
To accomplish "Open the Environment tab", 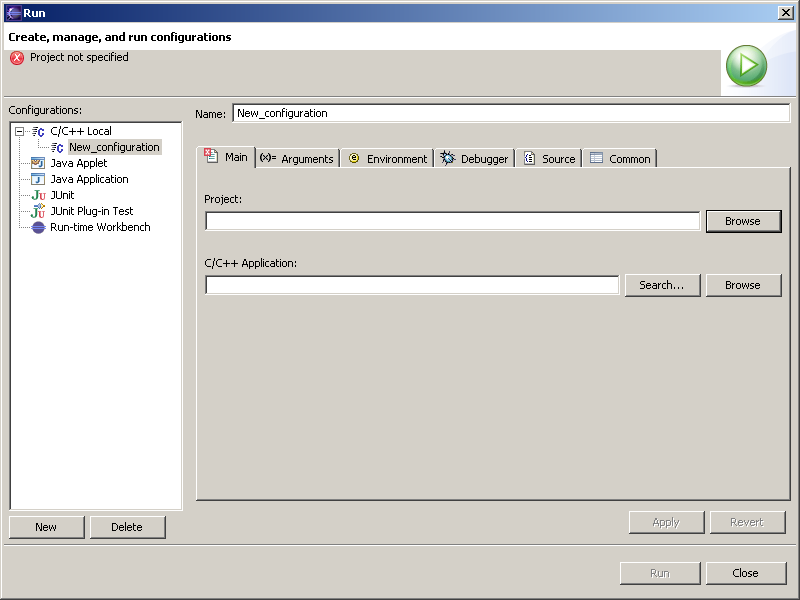I will 387,158.
